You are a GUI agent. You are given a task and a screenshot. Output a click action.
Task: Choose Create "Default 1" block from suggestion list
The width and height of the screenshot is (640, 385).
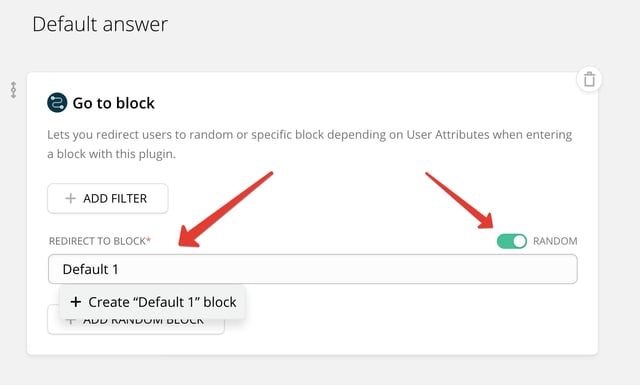(153, 302)
